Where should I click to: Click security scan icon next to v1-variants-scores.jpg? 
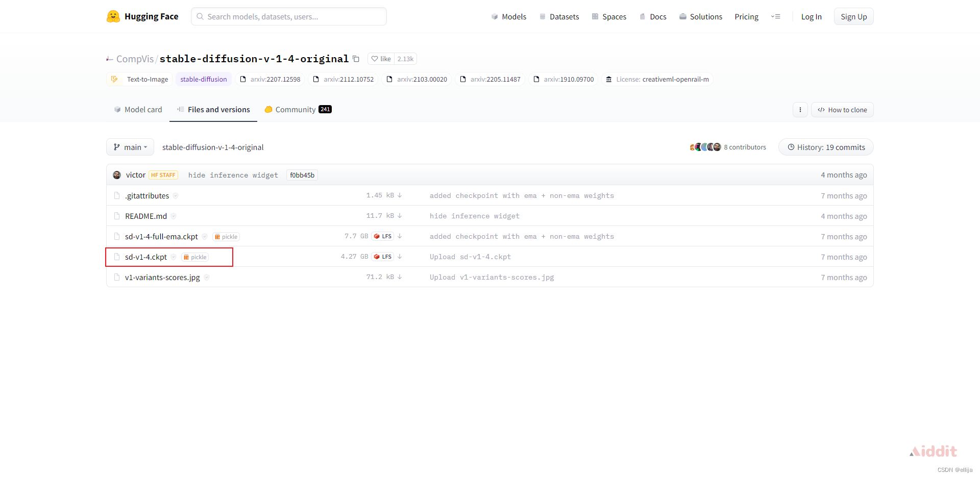tap(207, 278)
